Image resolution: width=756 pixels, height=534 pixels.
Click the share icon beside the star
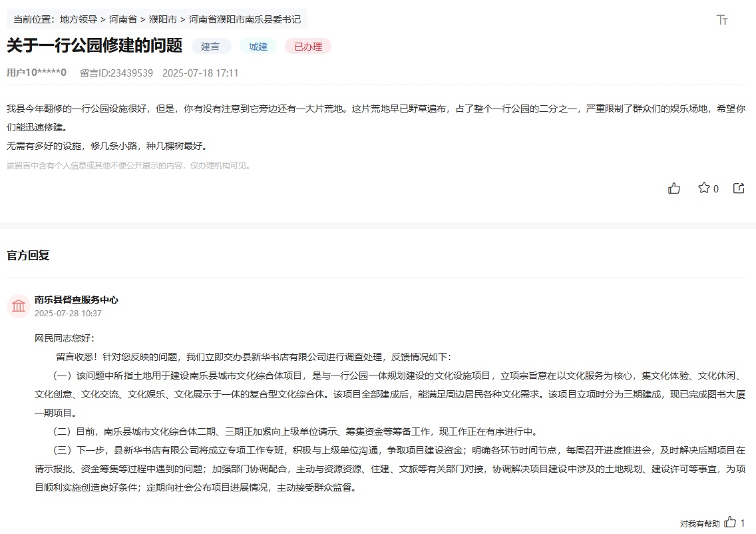coord(739,188)
